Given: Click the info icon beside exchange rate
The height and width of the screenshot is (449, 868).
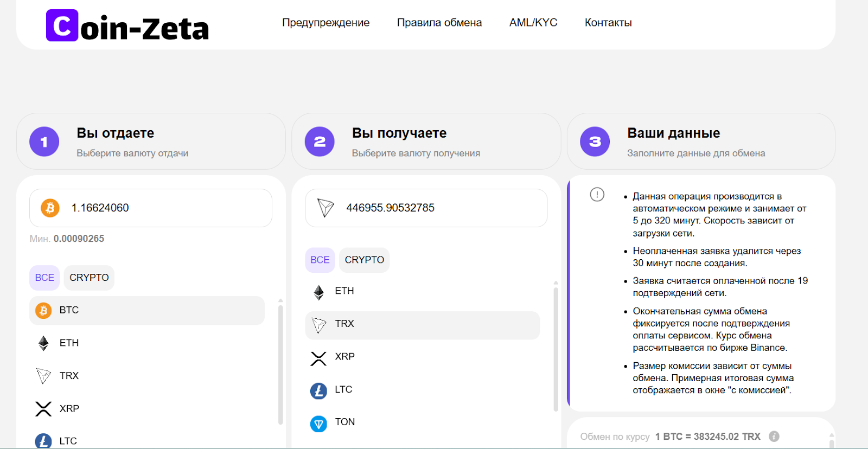Looking at the screenshot, I should 774,437.
